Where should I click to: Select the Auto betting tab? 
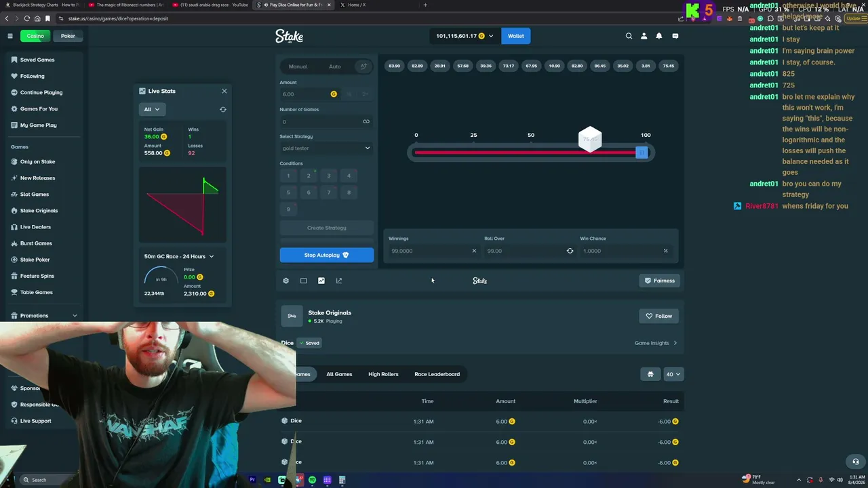tap(335, 66)
